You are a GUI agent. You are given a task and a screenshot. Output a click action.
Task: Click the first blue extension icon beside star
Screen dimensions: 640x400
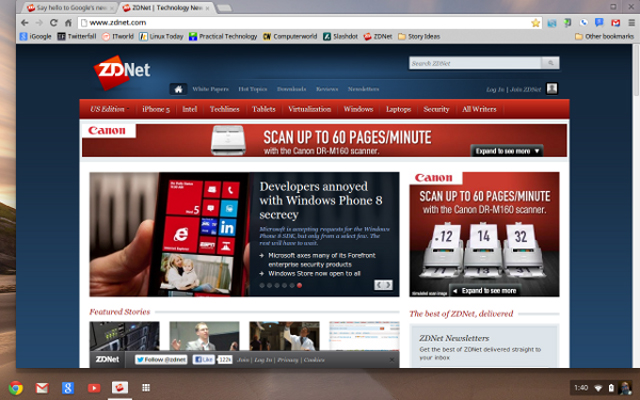(x=552, y=23)
